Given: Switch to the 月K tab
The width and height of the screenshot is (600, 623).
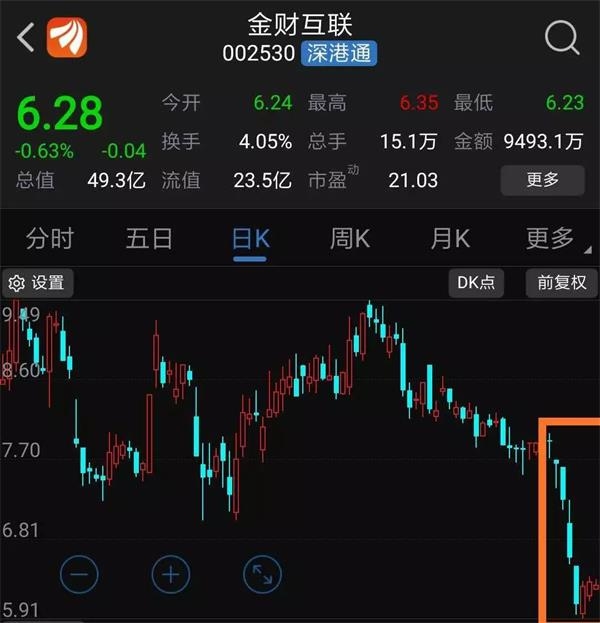Looking at the screenshot, I should tap(450, 239).
